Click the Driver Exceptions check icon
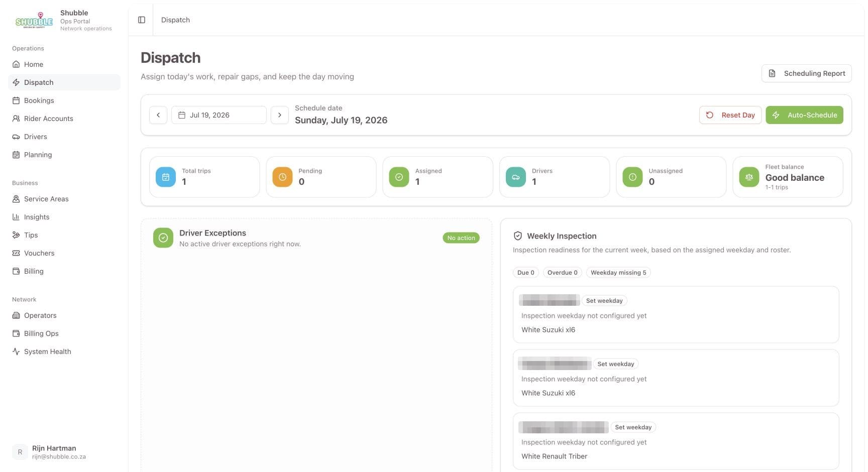 pos(163,238)
